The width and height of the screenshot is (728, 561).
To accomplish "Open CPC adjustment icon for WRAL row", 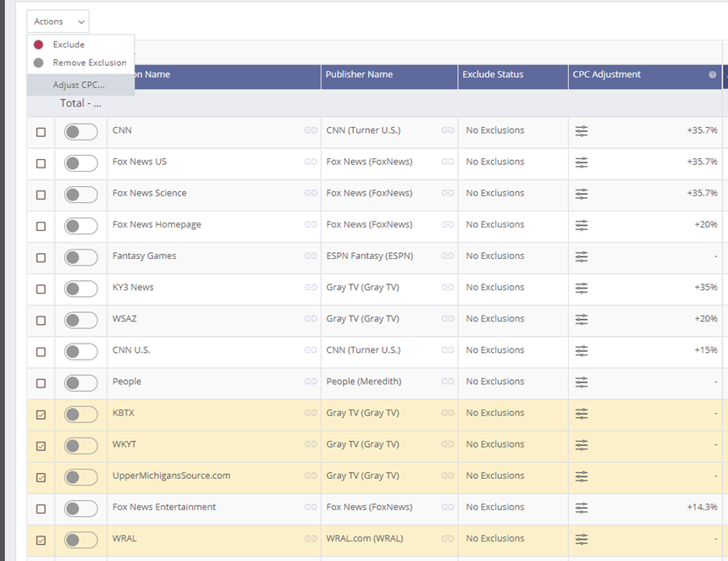I will (582, 539).
